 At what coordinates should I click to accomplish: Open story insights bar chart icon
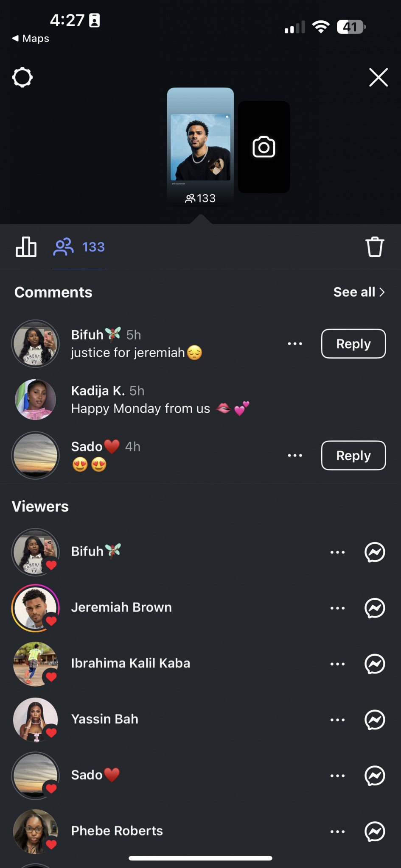(26, 247)
